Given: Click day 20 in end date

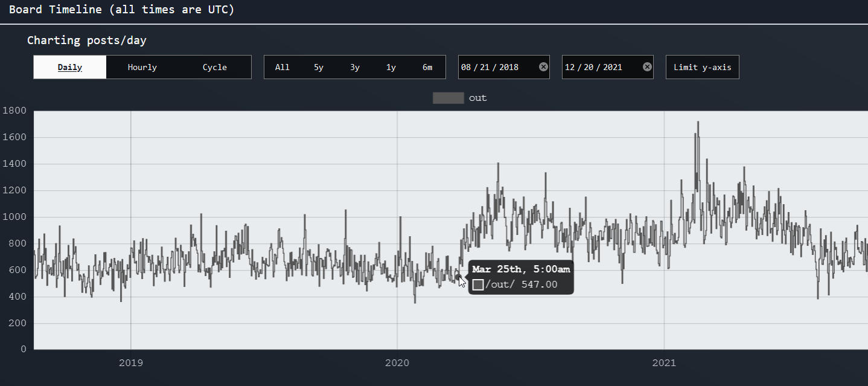Looking at the screenshot, I should [590, 67].
